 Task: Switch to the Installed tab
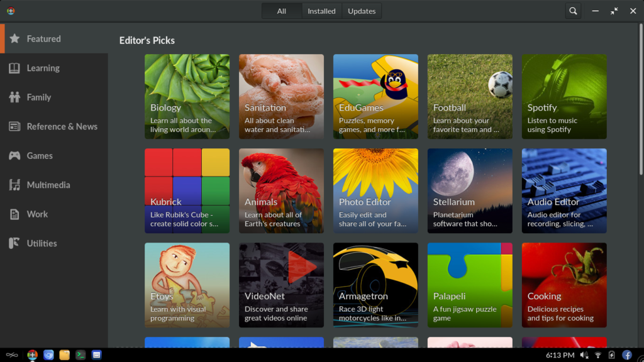[321, 11]
